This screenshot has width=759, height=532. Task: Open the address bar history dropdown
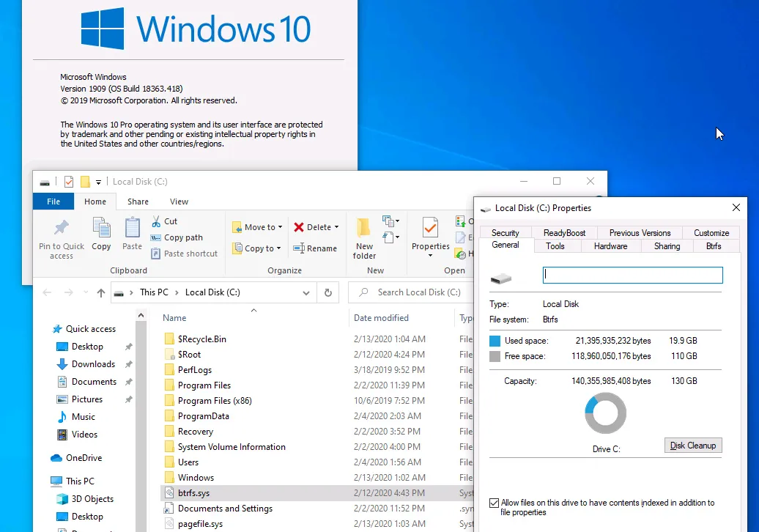(306, 292)
